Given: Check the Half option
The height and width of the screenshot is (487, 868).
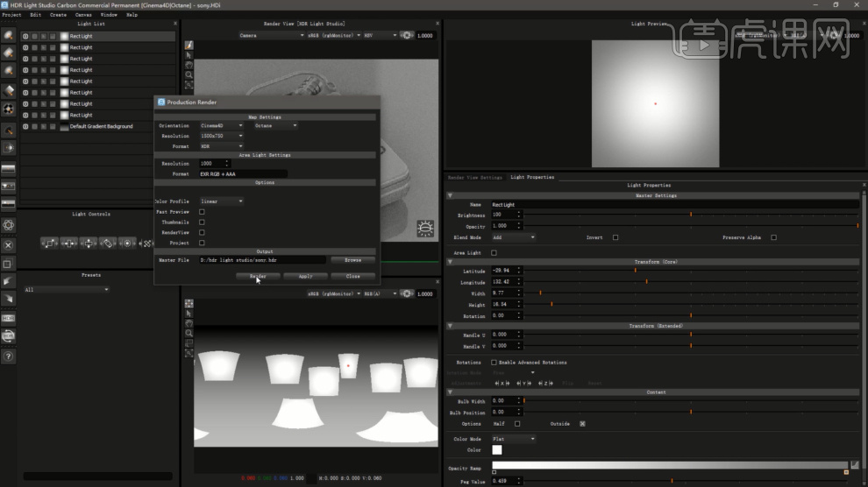Looking at the screenshot, I should point(517,424).
